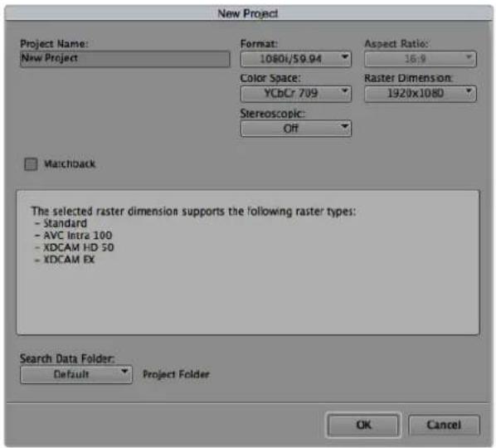Click the 'Project Name:' label text
The image size is (496, 448).
54,44
